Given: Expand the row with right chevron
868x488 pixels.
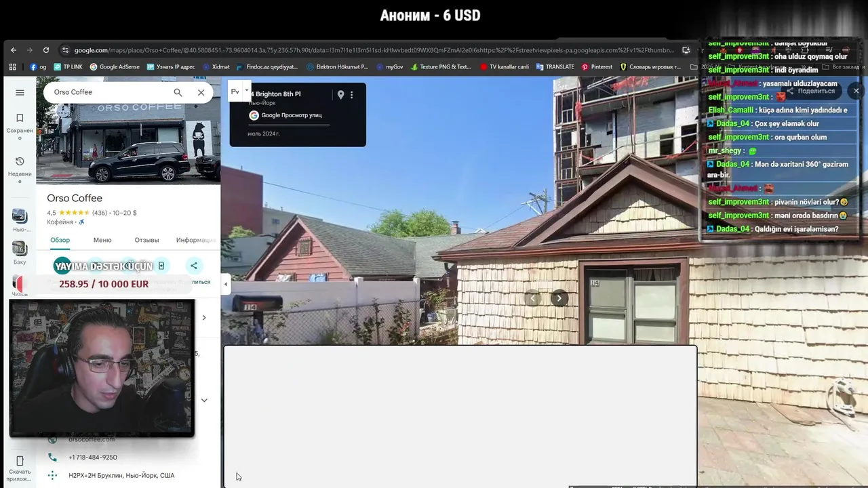Looking at the screenshot, I should click(204, 317).
